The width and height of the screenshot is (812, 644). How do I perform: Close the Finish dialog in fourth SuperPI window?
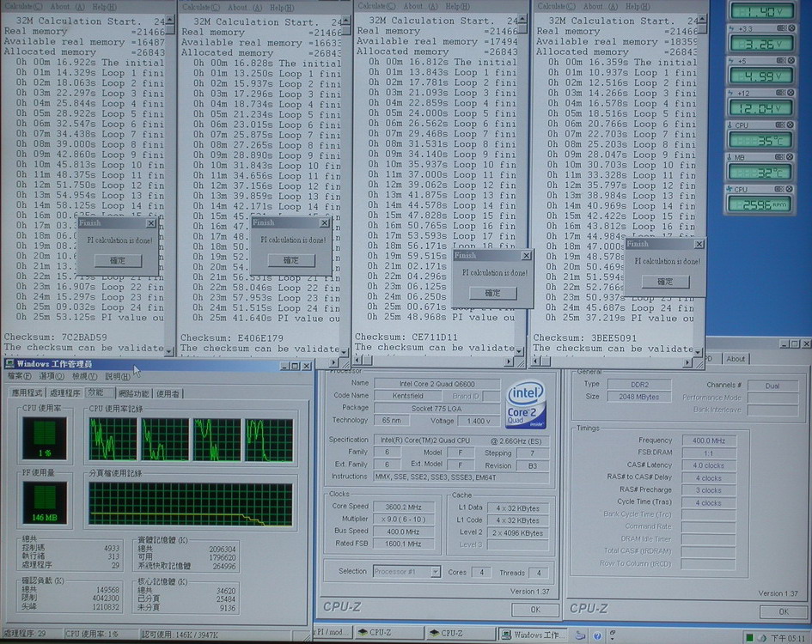point(699,244)
